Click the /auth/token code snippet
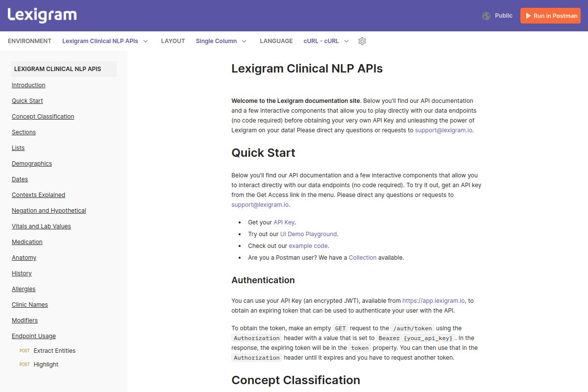Screen dimensions: 588x392 [413, 328]
